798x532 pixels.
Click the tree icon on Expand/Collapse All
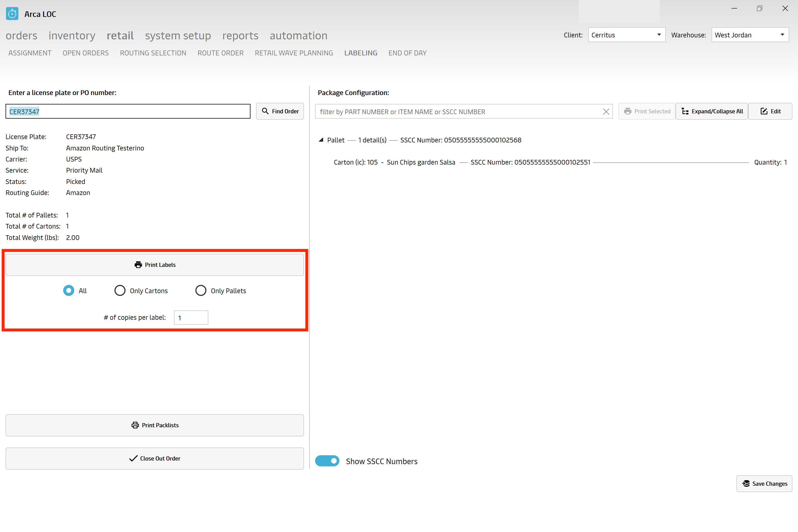(685, 111)
